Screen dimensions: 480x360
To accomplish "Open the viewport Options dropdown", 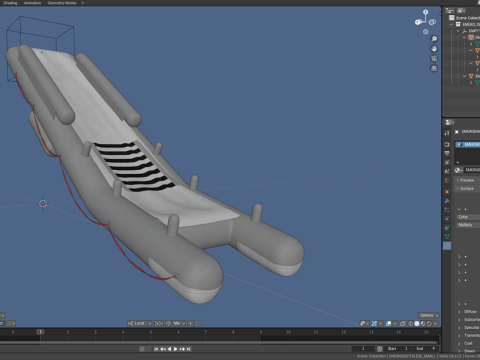I will click(429, 315).
